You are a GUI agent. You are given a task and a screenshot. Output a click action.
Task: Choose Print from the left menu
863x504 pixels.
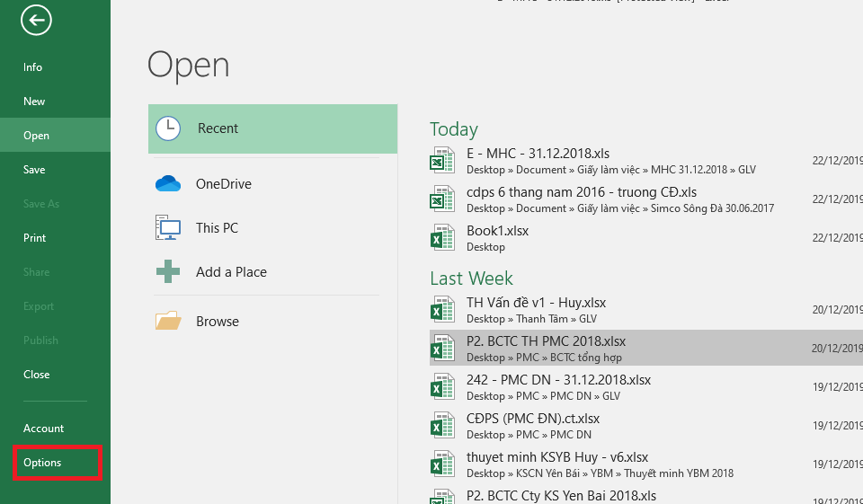(35, 238)
